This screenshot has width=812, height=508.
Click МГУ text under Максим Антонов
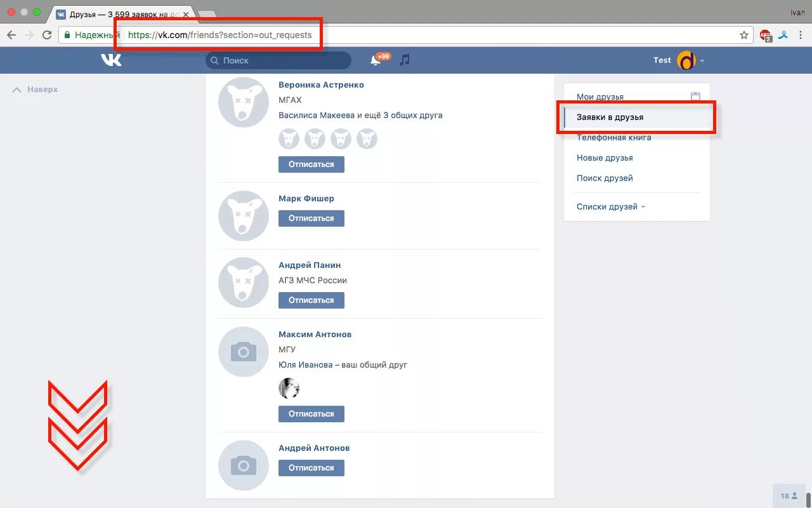[x=287, y=349]
